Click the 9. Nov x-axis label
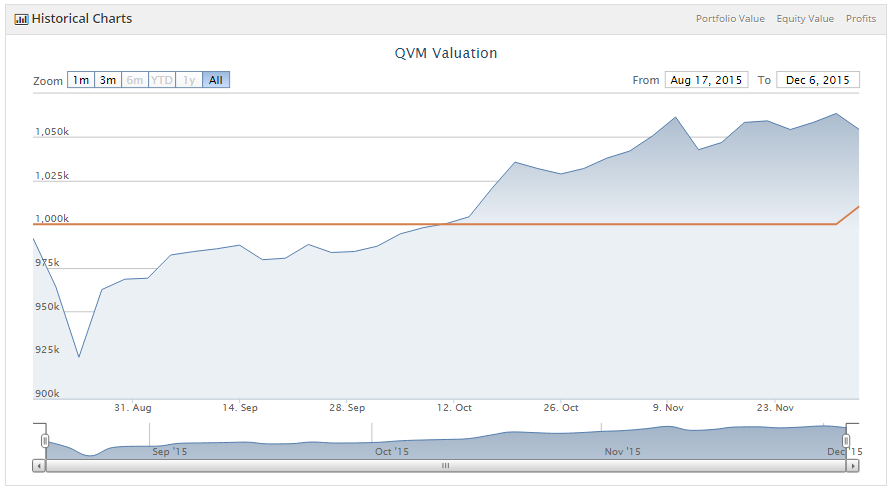This screenshot has height=487, width=888. 668,408
